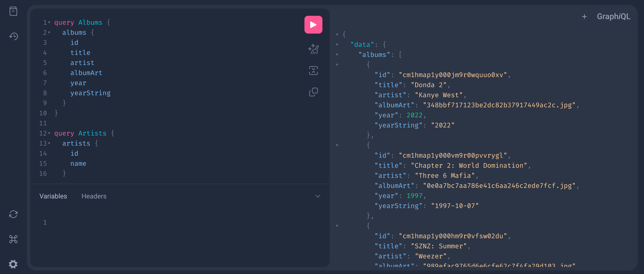Click the pink Execute Query button
This screenshot has height=274, width=644.
[313, 26]
